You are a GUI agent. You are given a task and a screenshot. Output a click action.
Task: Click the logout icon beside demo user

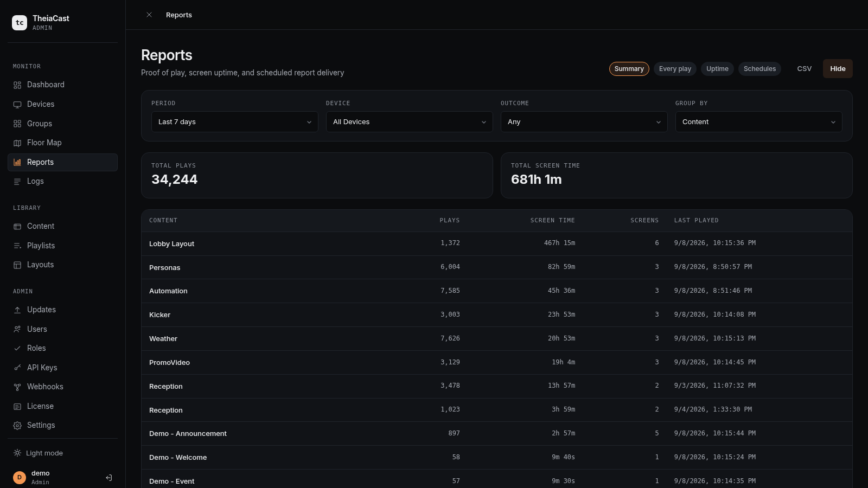pos(108,478)
